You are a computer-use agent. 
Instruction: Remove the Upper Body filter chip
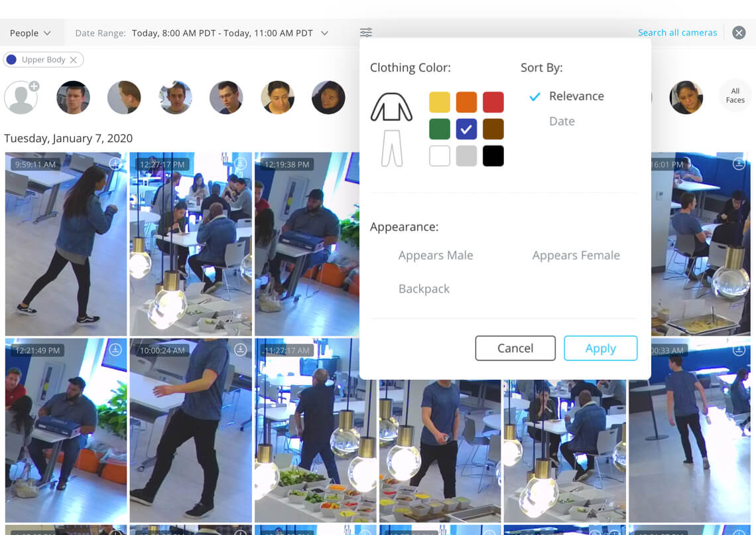74,60
